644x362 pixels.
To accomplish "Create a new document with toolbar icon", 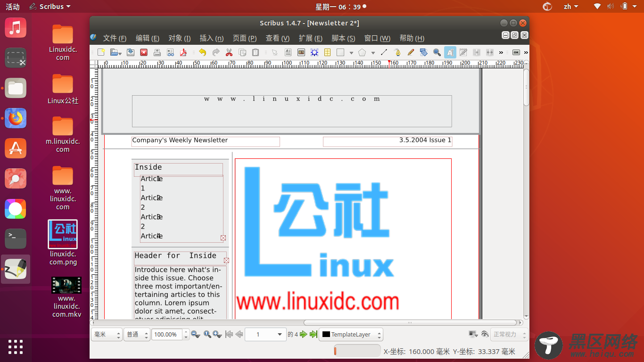I will pyautogui.click(x=101, y=52).
